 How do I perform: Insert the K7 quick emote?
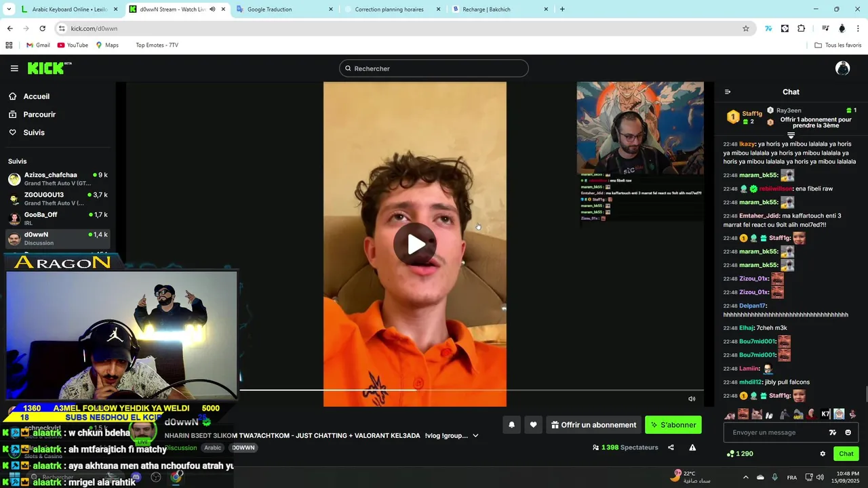tap(825, 414)
